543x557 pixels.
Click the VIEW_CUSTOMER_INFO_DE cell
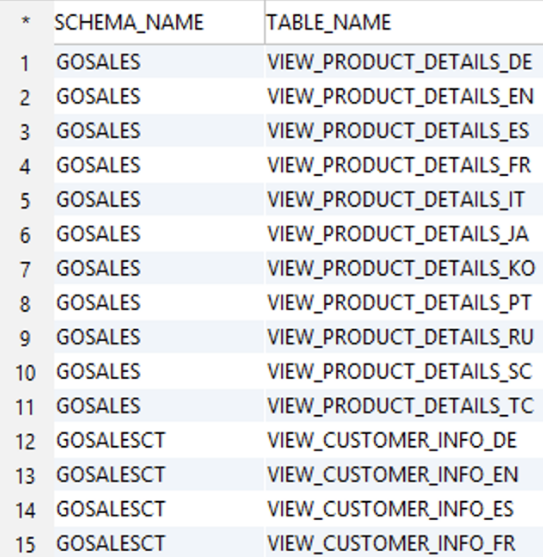(x=404, y=440)
